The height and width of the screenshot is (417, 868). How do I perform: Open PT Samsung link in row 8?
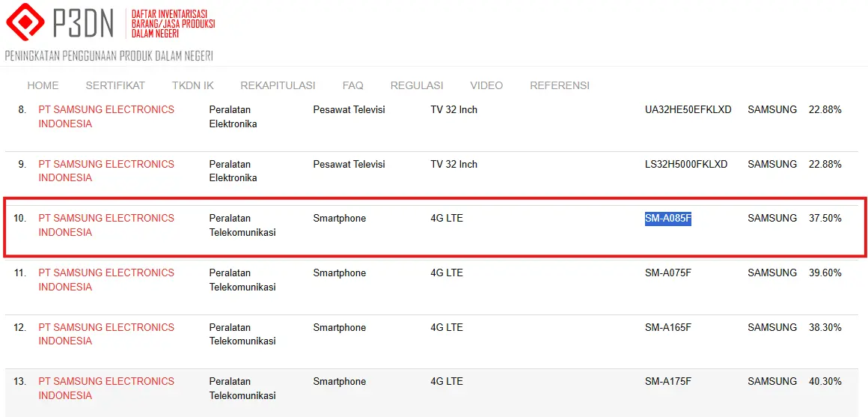(106, 117)
